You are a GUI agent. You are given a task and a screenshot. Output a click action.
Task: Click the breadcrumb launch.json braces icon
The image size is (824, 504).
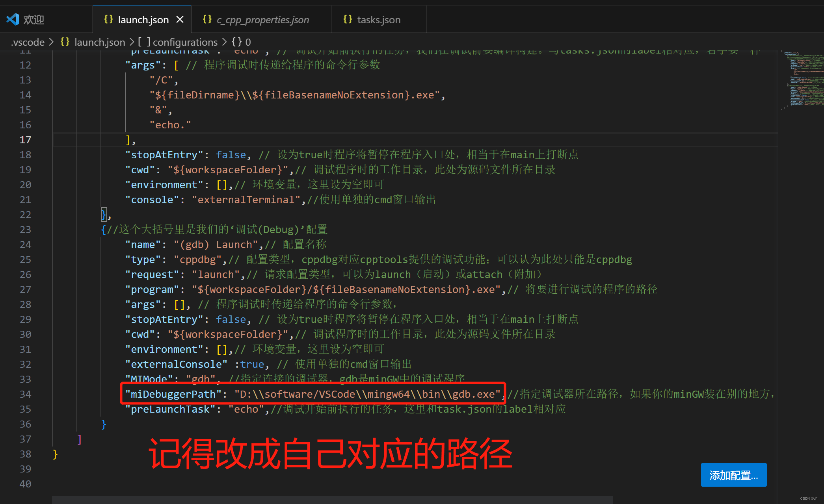(x=65, y=42)
